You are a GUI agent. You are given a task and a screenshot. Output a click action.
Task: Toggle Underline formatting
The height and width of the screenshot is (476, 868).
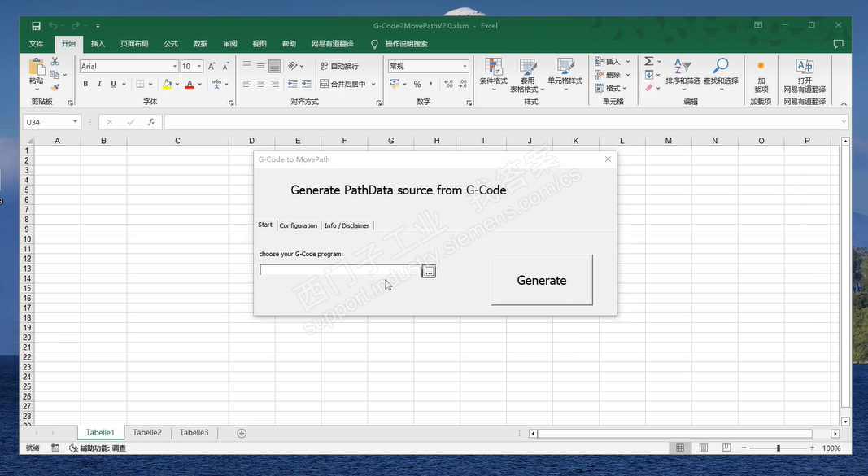(113, 84)
